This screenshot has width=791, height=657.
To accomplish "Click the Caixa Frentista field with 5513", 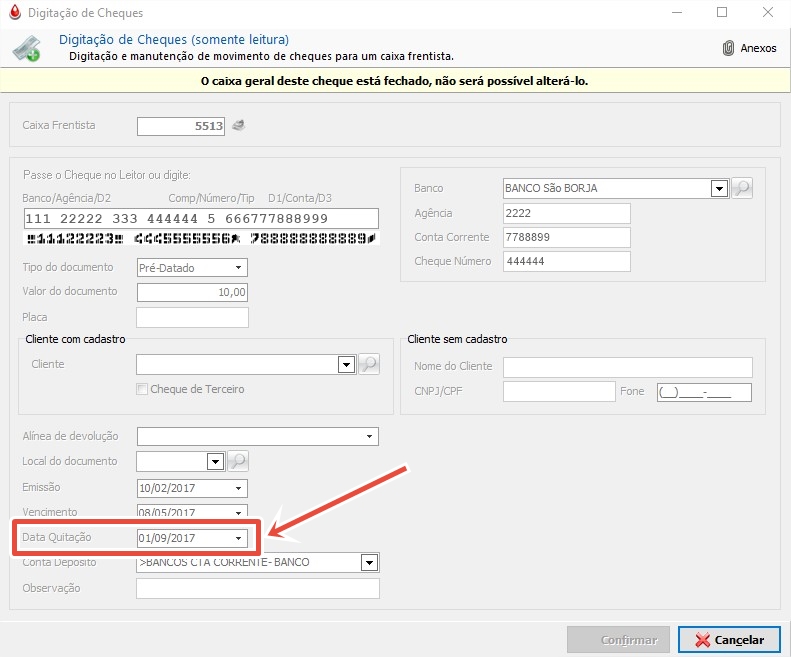I will [181, 126].
